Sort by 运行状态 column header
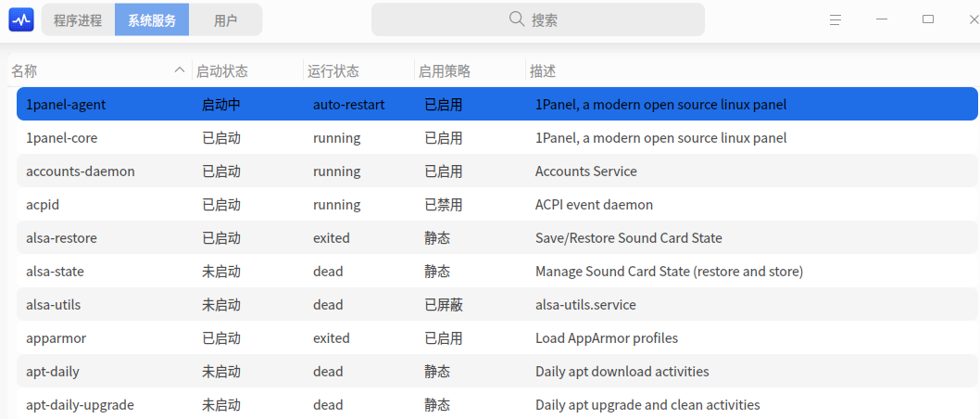Viewport: 980px width, 419px height. [359, 70]
